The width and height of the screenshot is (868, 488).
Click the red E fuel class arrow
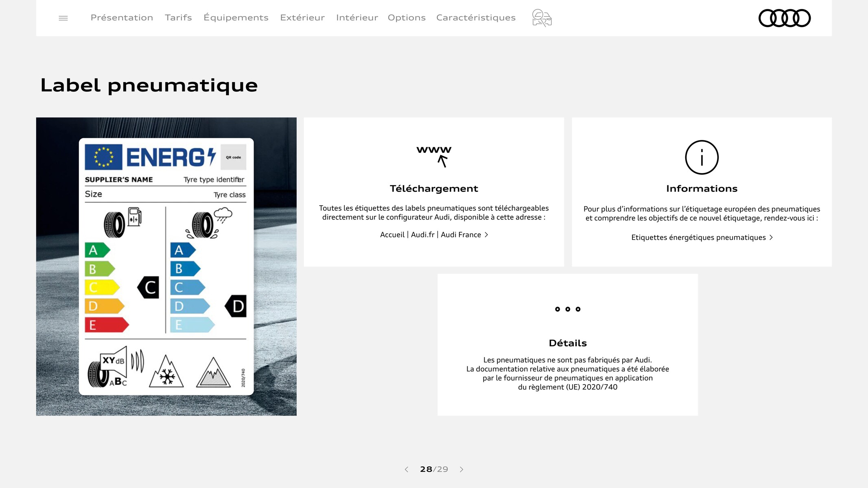pos(107,325)
